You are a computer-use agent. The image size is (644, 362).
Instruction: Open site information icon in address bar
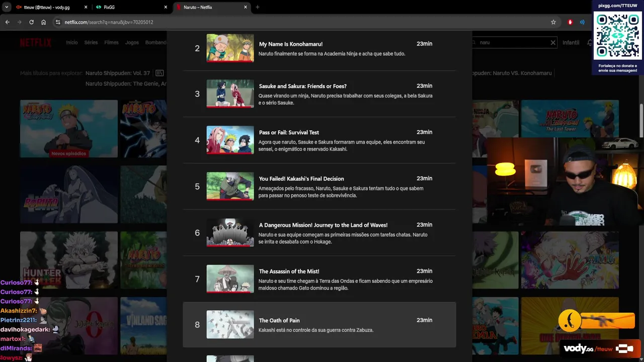58,22
